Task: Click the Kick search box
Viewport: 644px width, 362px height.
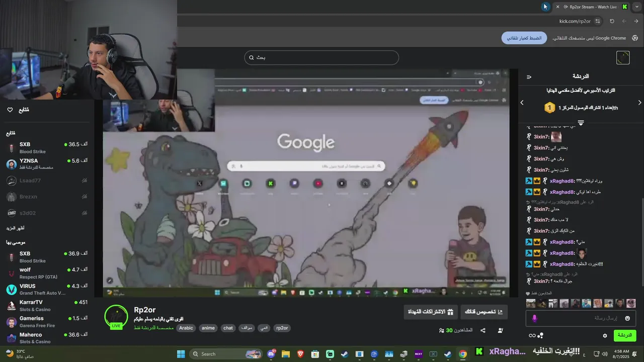Action: click(x=321, y=57)
